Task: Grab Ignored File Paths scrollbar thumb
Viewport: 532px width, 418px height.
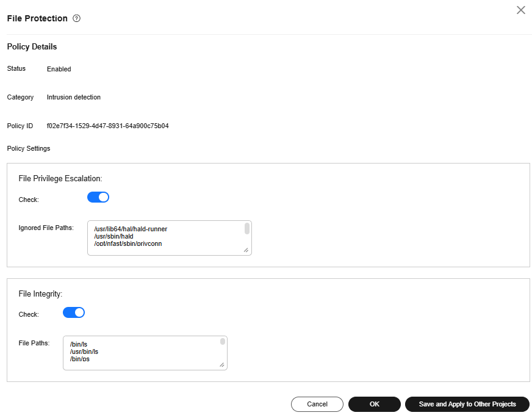Action: [x=247, y=228]
